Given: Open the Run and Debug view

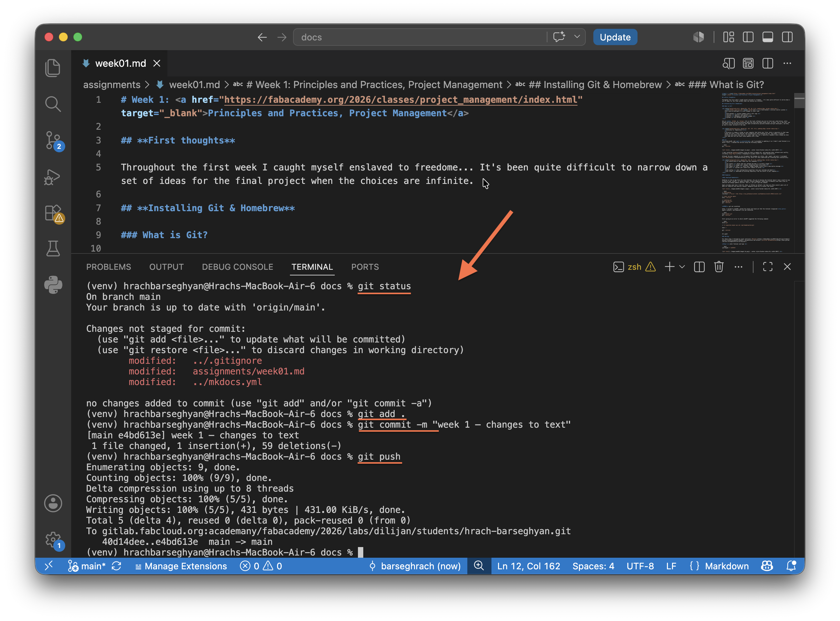Looking at the screenshot, I should coord(53,177).
